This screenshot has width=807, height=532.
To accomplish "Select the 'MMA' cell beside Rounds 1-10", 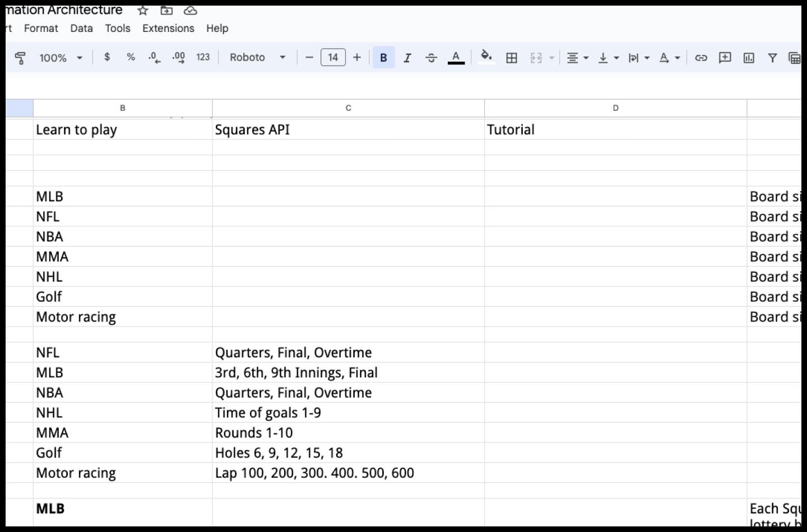I will click(x=123, y=433).
